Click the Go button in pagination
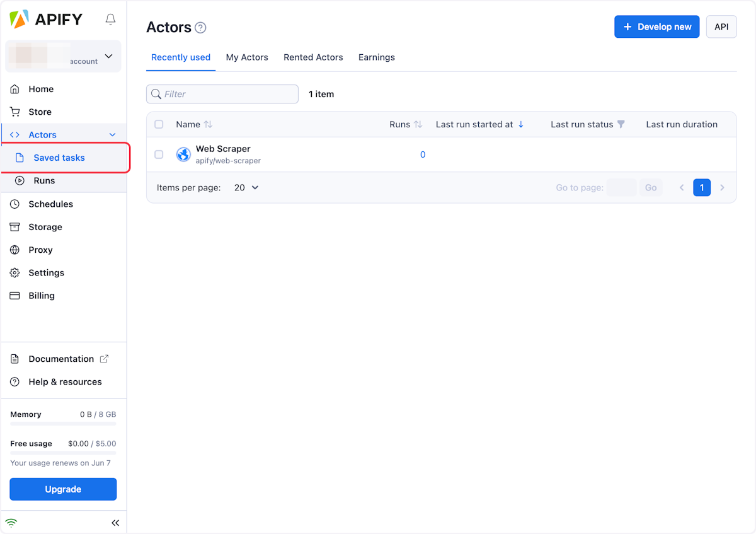This screenshot has height=534, width=756. [651, 187]
